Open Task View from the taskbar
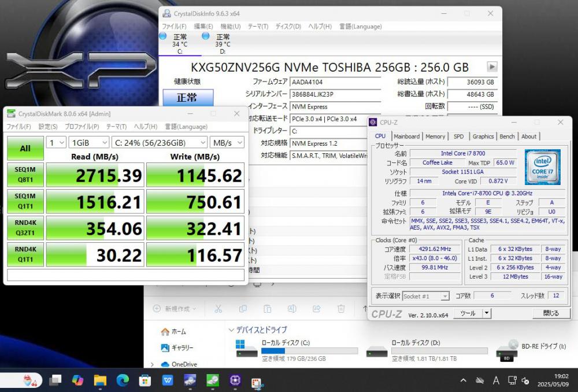This screenshot has width=578, height=392. [x=55, y=380]
